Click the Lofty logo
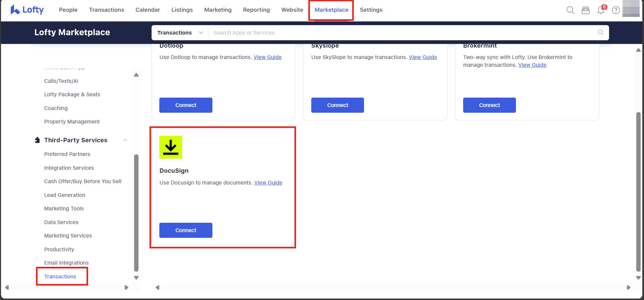 27,10
